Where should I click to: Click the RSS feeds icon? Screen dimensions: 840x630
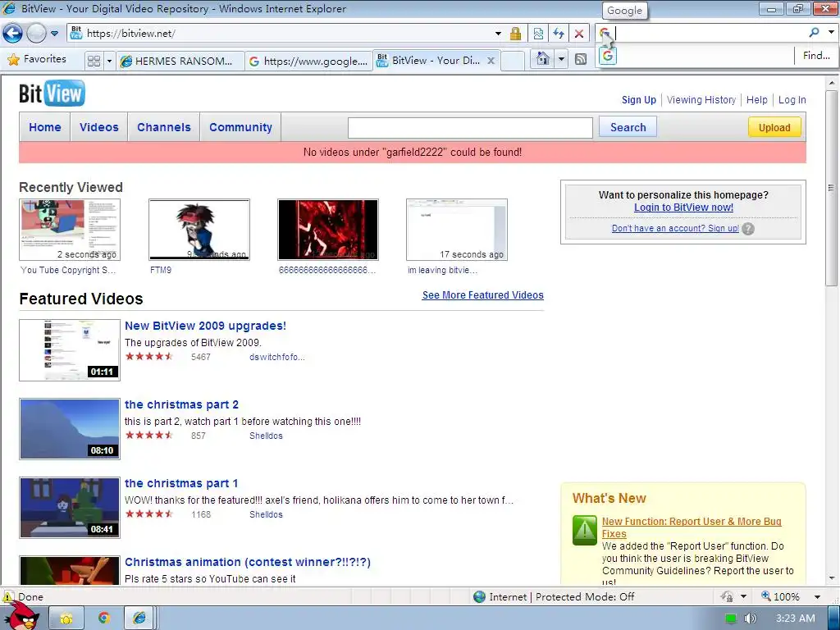tap(581, 59)
